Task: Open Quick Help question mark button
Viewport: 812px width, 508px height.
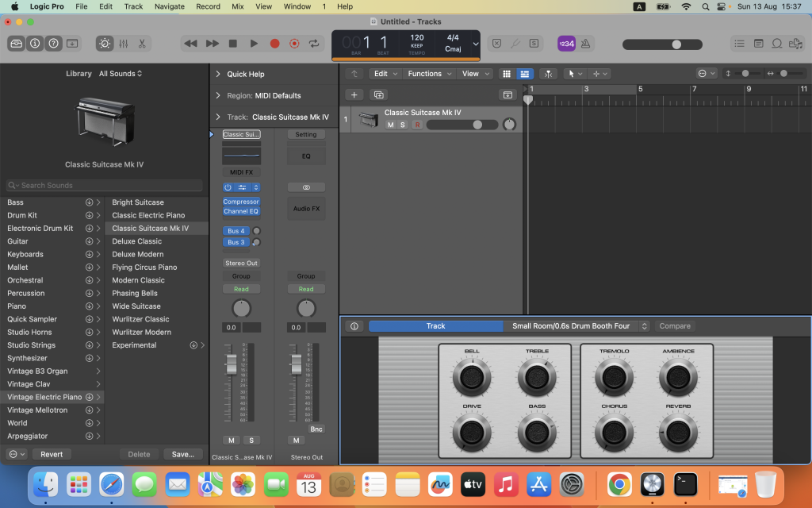Action: tap(53, 44)
